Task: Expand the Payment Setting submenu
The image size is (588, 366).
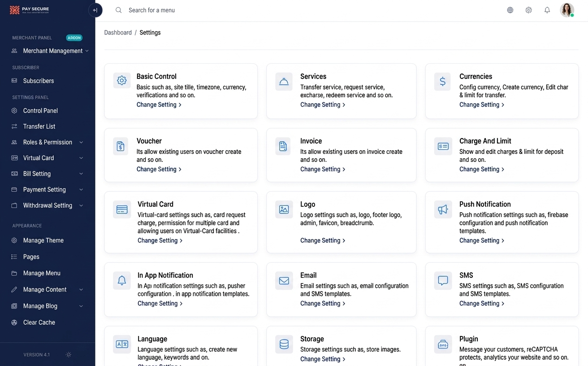Action: tap(48, 190)
